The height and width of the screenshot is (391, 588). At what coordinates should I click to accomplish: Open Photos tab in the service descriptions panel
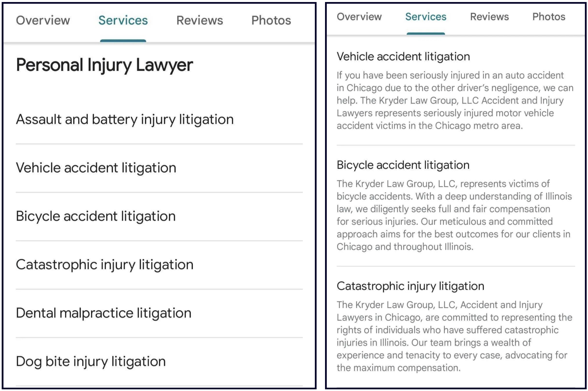click(x=549, y=17)
